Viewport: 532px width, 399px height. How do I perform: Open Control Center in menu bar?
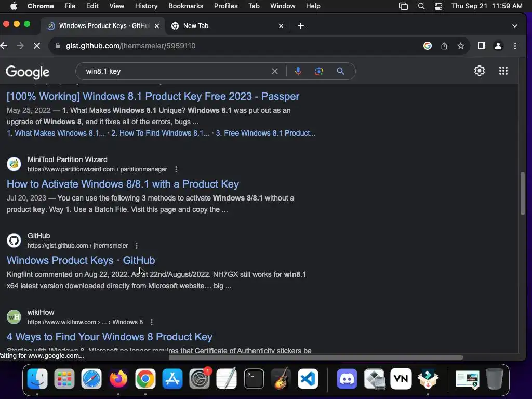(x=438, y=6)
